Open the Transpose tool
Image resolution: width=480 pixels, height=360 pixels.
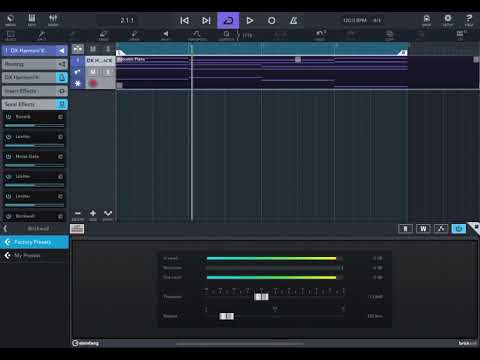coord(197,35)
